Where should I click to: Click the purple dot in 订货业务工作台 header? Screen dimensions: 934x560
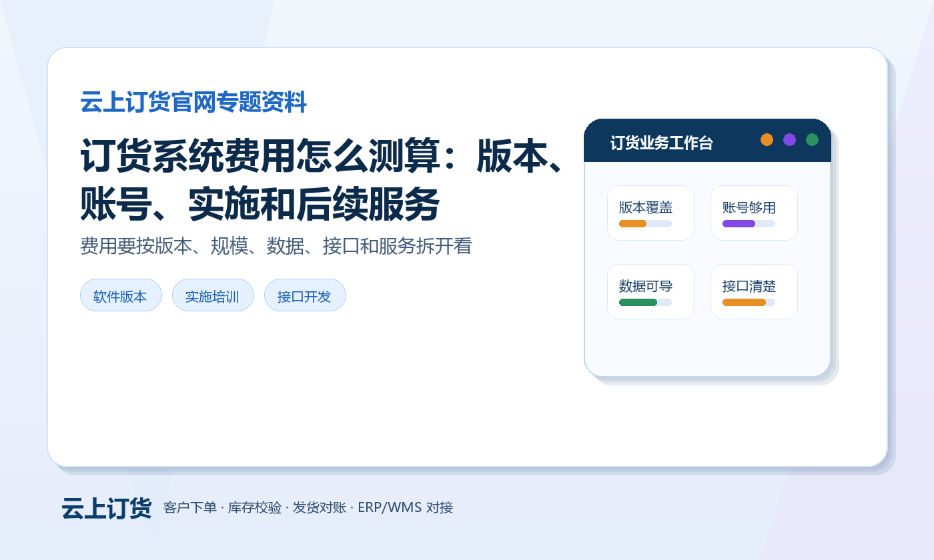click(789, 139)
